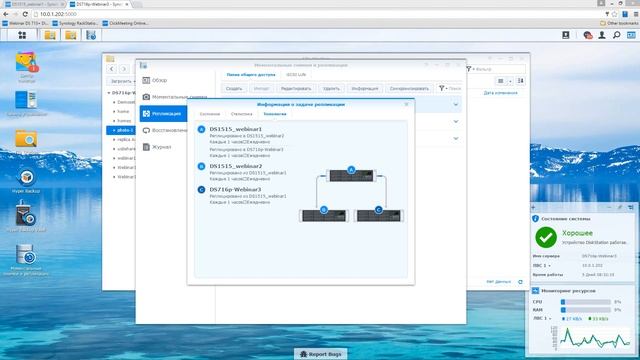Viewport: 640px width, 360px height.
Task: Click the sort icon in the File Station toolbar
Action: tap(520, 81)
